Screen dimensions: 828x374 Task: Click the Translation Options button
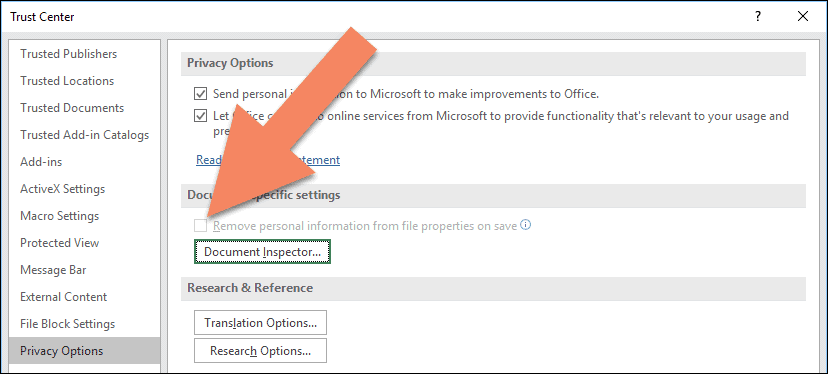260,323
